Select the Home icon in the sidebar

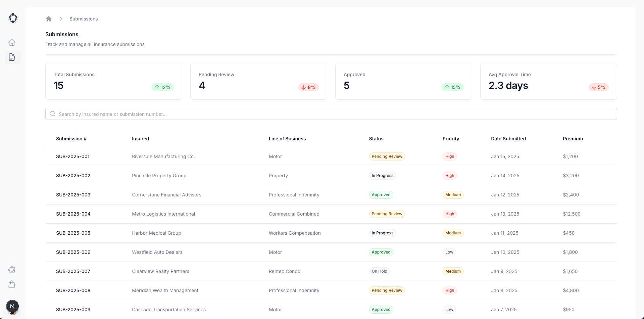pyautogui.click(x=12, y=42)
